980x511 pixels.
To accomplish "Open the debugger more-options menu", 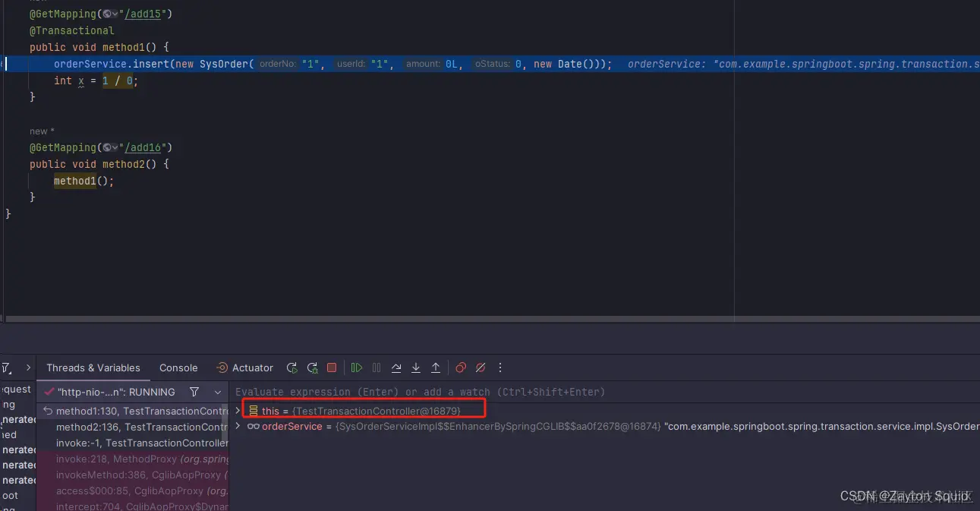I will [500, 367].
